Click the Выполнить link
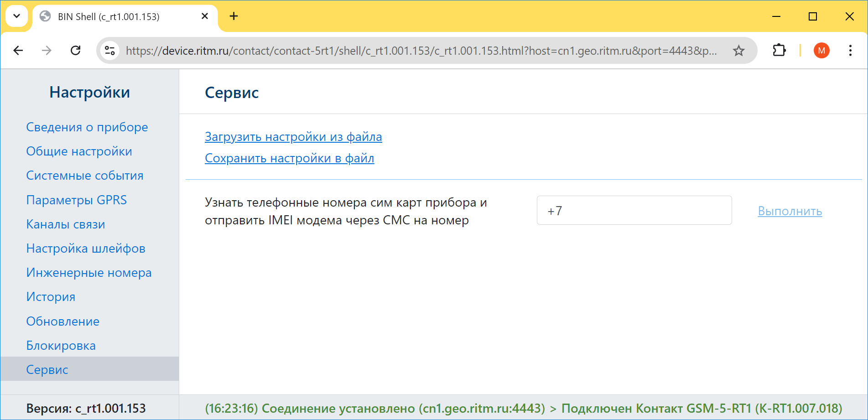Screen dimensions: 868x420 pyautogui.click(x=790, y=211)
